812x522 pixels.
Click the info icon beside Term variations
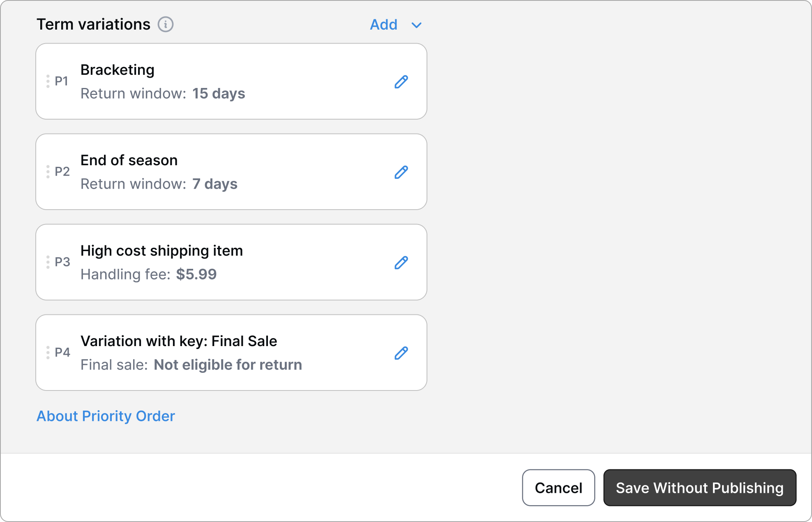[166, 25]
